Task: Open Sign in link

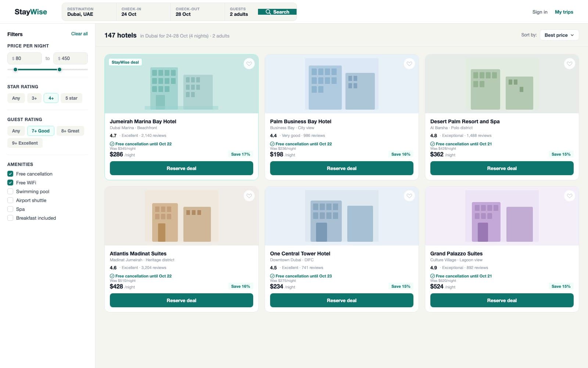Action: 540,12
